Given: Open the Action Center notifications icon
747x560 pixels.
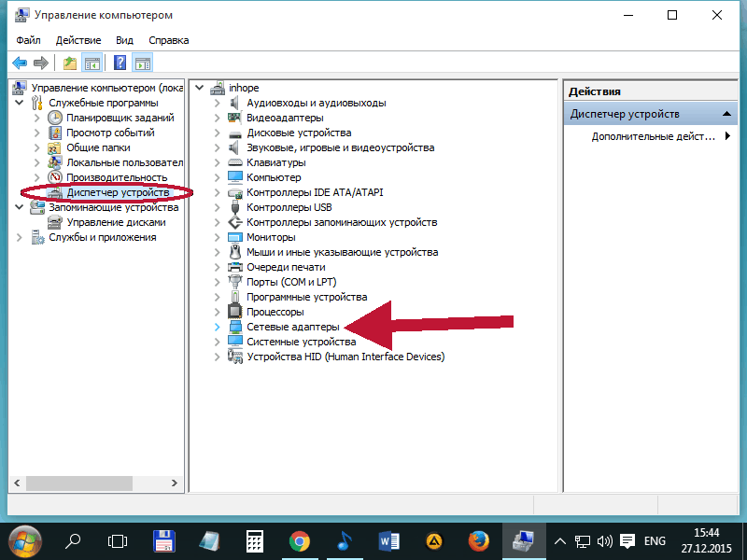Looking at the screenshot, I should (x=627, y=541).
